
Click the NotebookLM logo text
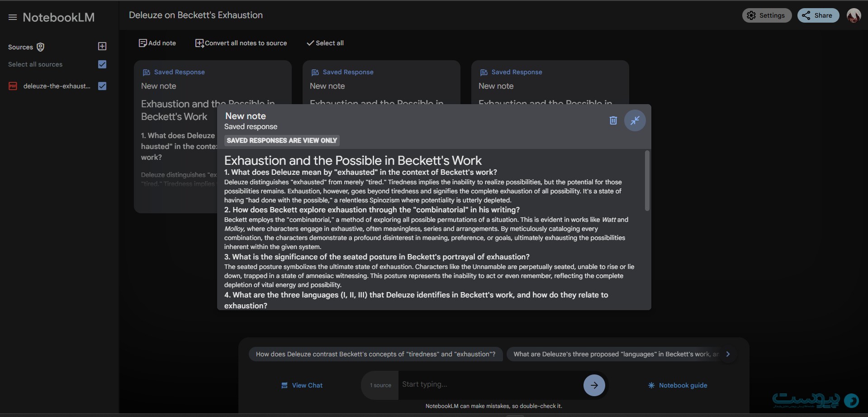pyautogui.click(x=59, y=17)
